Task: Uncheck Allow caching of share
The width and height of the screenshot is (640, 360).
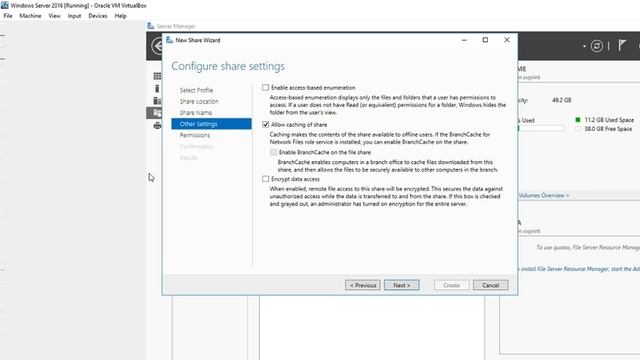Action: point(266,124)
